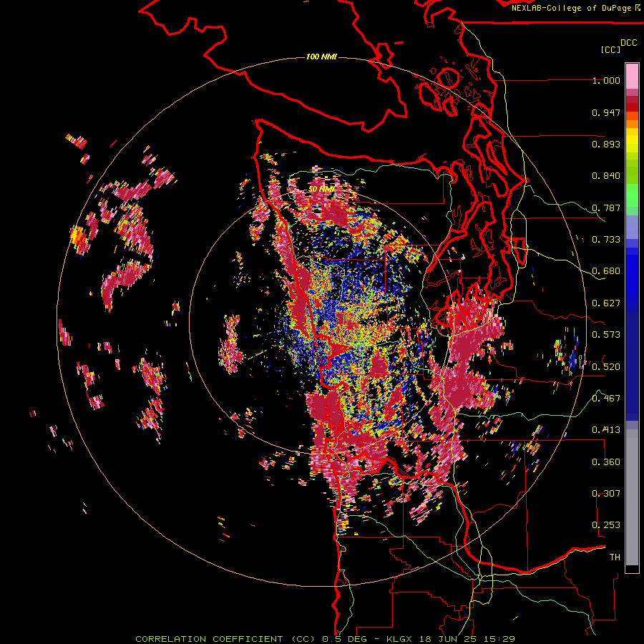Click the CORRELATION COEFFICIENT (CC) caption text

(x=225, y=639)
